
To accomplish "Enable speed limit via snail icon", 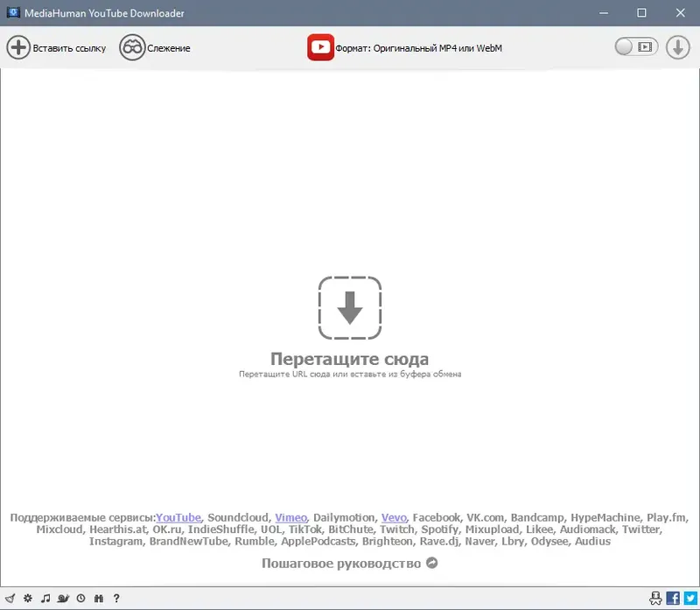I will 63,599.
